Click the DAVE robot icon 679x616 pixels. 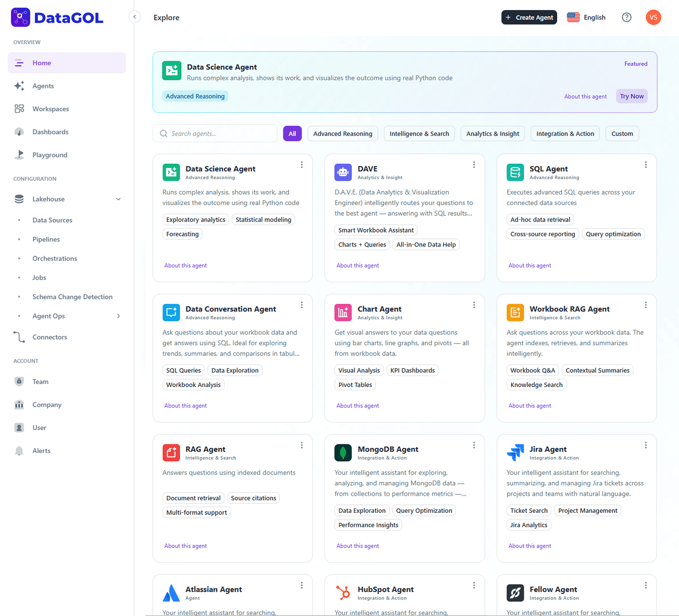point(342,172)
